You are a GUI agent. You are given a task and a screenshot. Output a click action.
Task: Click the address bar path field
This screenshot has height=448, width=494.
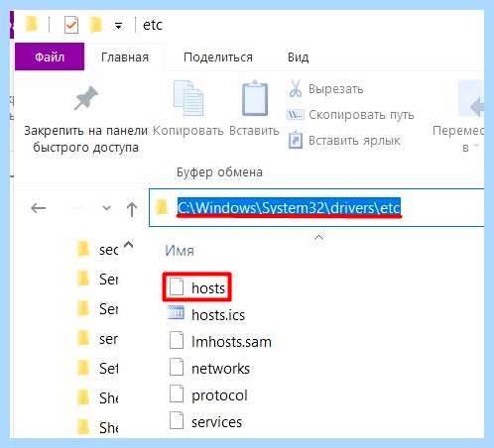click(316, 208)
